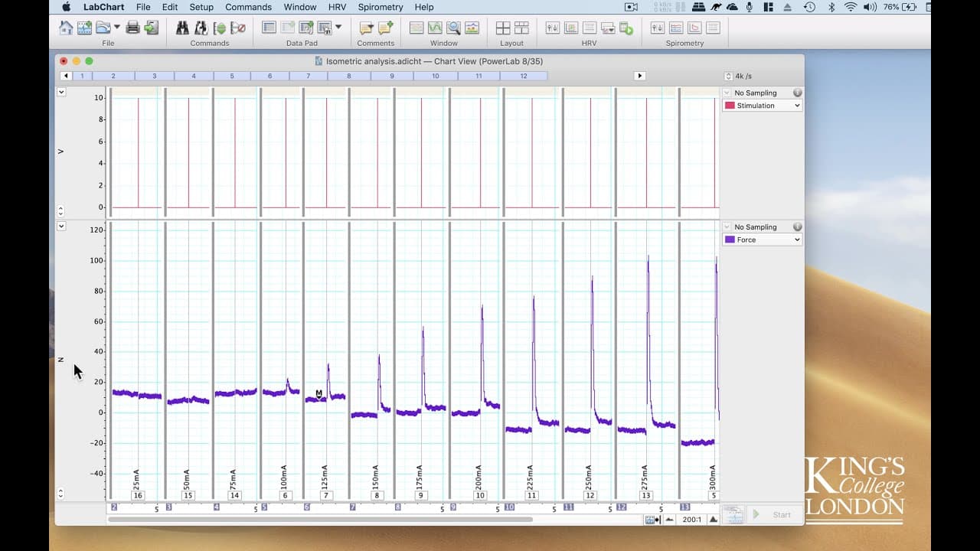Open the Commands menu
980x551 pixels.
pyautogui.click(x=248, y=7)
